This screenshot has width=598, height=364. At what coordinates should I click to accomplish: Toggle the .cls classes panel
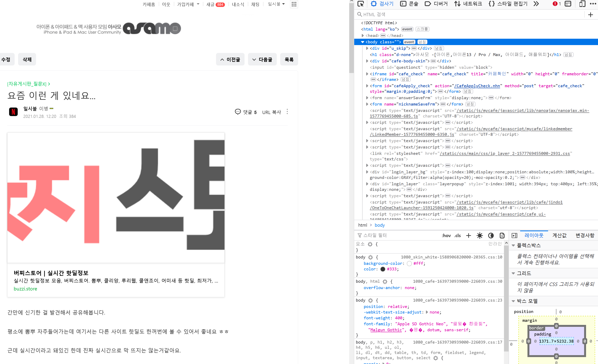pyautogui.click(x=458, y=236)
